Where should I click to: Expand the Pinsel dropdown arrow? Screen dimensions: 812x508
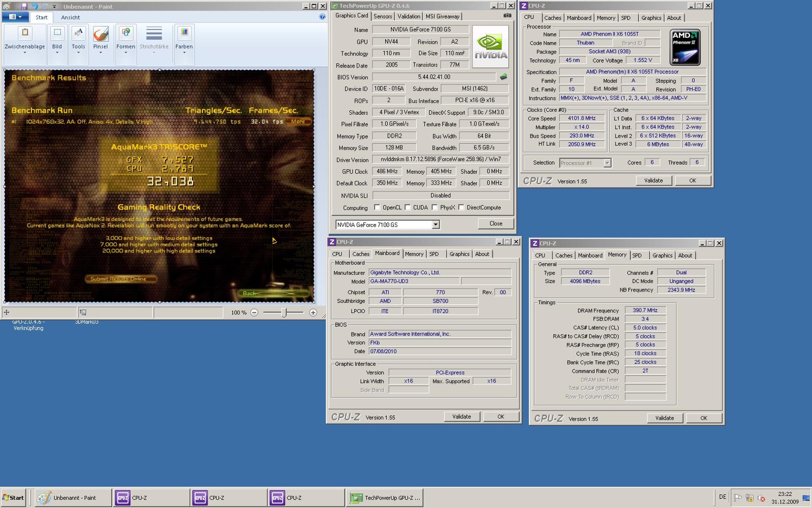coord(100,52)
